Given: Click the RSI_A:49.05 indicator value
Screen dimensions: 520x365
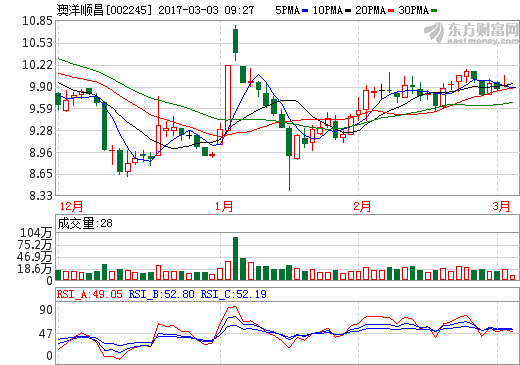Looking at the screenshot, I should [90, 294].
